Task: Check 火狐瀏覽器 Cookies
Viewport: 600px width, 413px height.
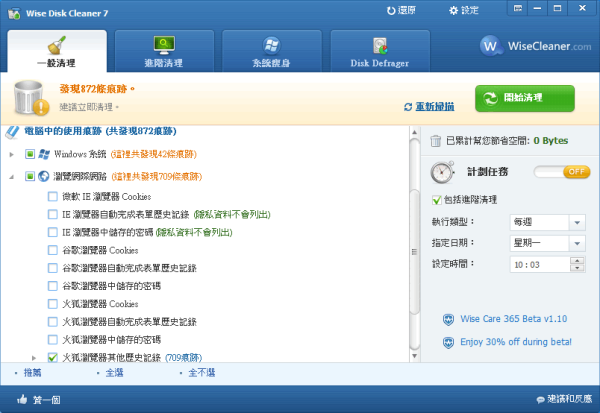Action: tap(53, 304)
